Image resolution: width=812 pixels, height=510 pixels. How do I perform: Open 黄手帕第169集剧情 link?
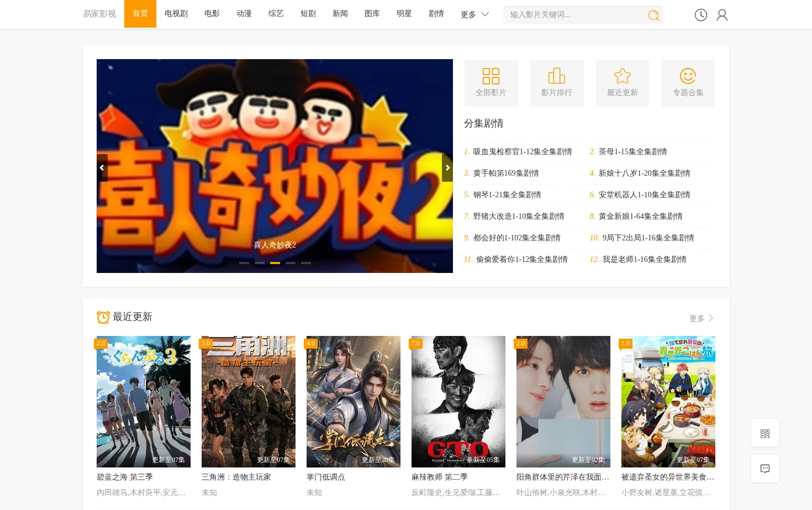click(x=506, y=173)
